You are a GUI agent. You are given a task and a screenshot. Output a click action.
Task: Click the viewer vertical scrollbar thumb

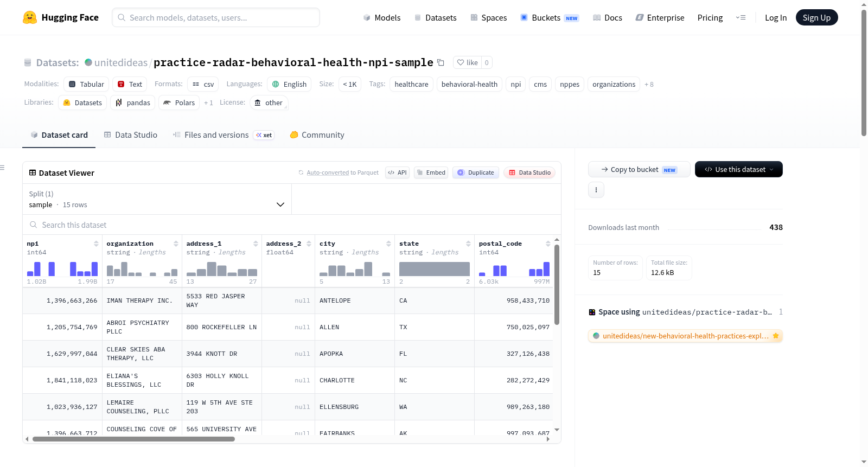pos(557,285)
